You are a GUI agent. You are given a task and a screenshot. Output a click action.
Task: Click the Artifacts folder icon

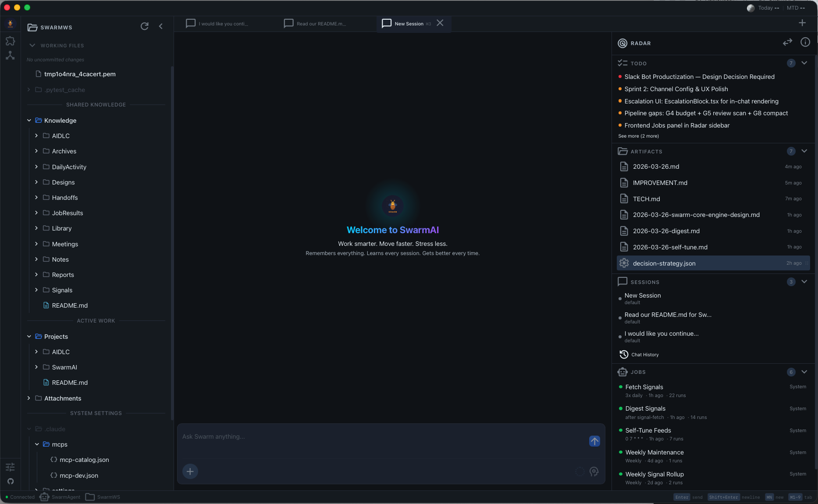622,151
